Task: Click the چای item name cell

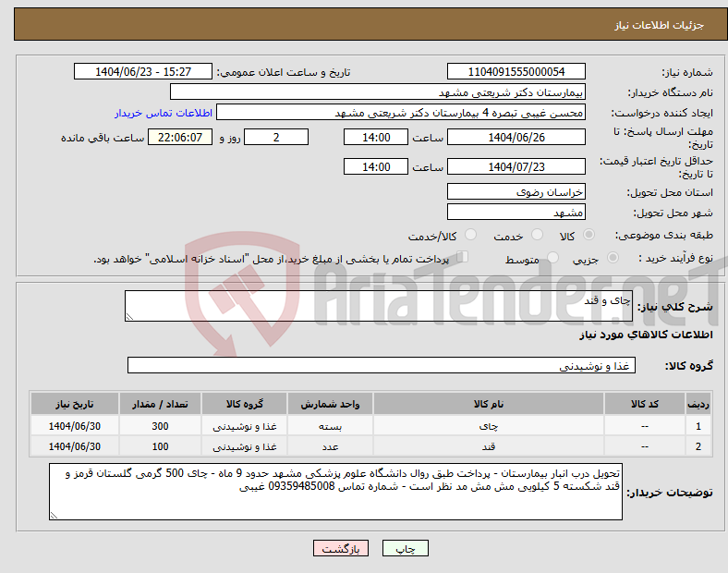Action: [489, 426]
